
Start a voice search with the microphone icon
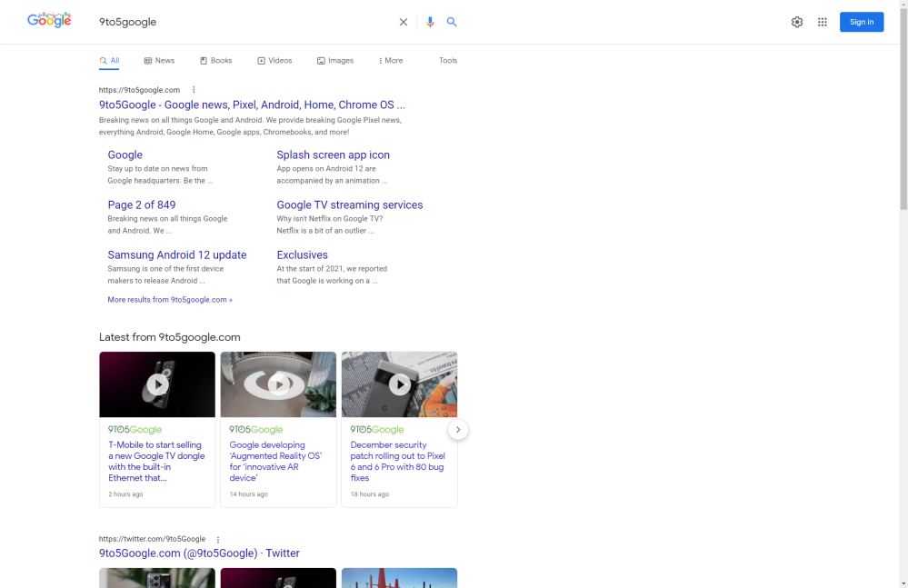tap(430, 22)
